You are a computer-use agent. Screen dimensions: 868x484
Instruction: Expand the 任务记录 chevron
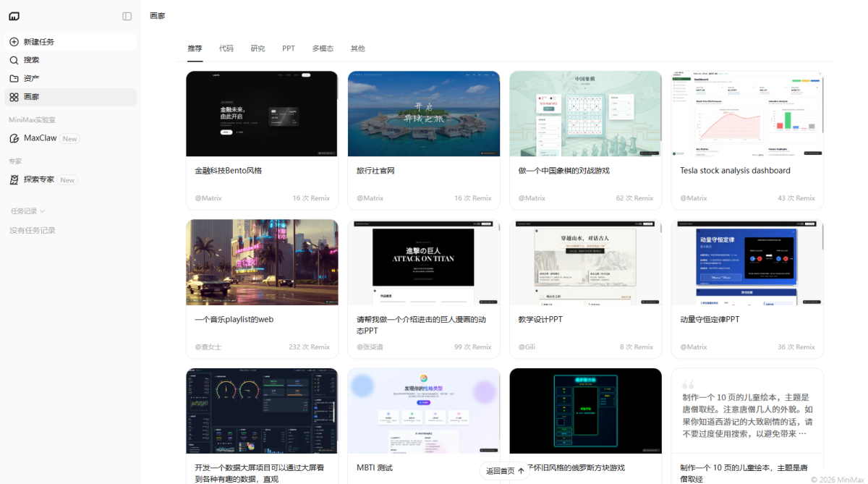(43, 211)
